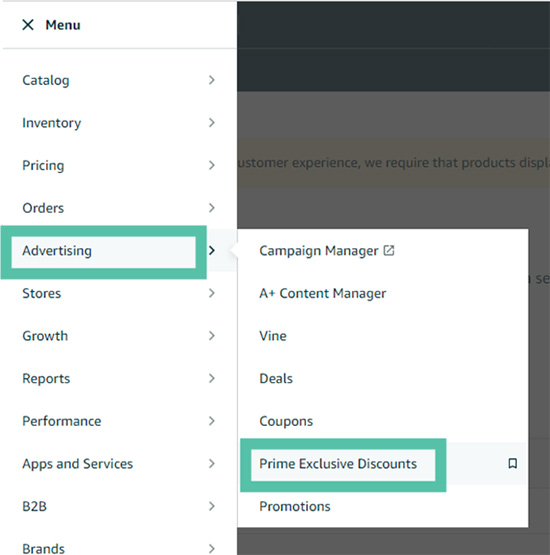Open the Deals submenu entry
This screenshot has height=555, width=550.
(x=276, y=378)
